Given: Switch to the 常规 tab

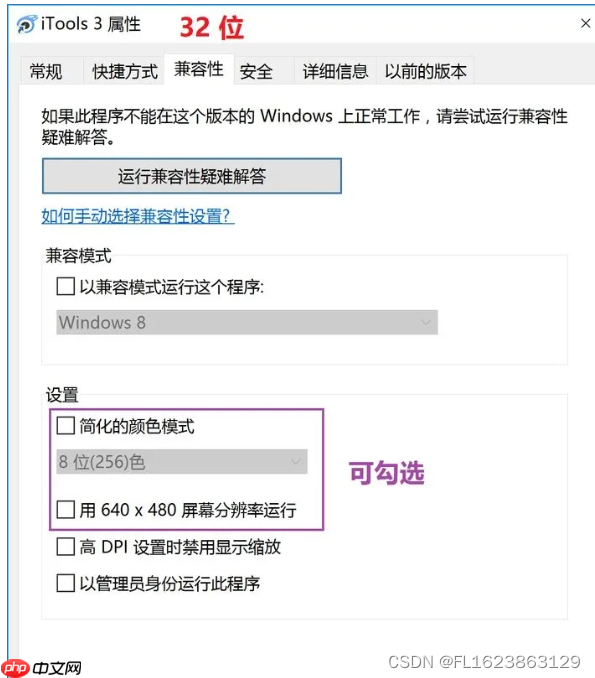Looking at the screenshot, I should (x=46, y=71).
